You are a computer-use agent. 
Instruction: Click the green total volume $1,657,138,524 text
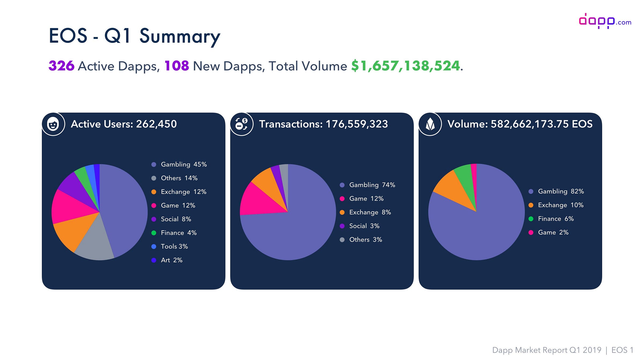(x=405, y=66)
